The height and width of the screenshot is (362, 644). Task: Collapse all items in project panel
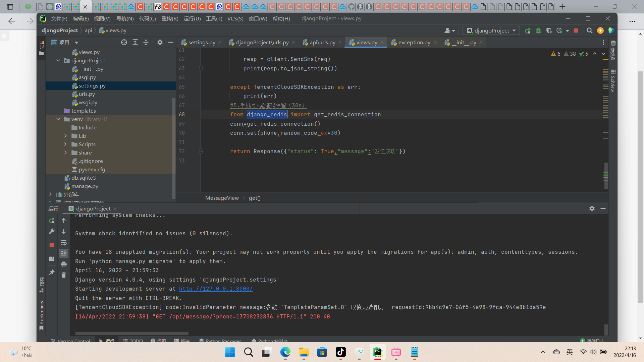[x=146, y=42]
